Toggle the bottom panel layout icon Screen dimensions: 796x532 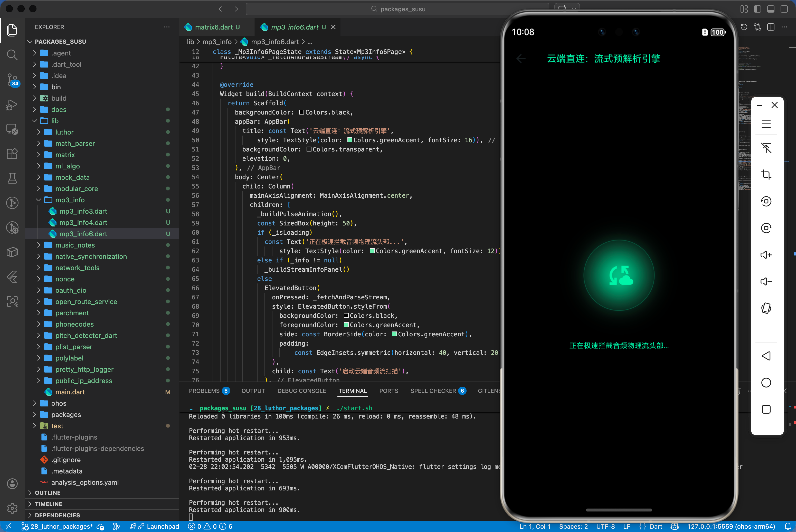click(771, 9)
